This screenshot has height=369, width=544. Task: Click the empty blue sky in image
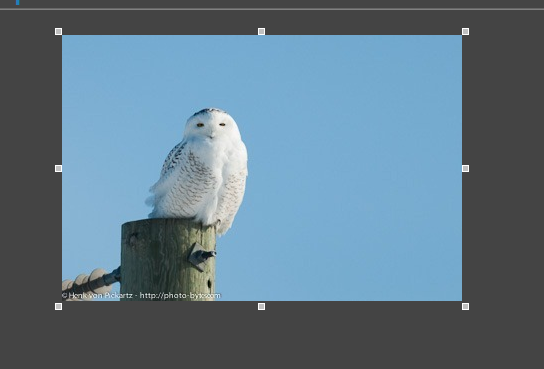point(354,156)
